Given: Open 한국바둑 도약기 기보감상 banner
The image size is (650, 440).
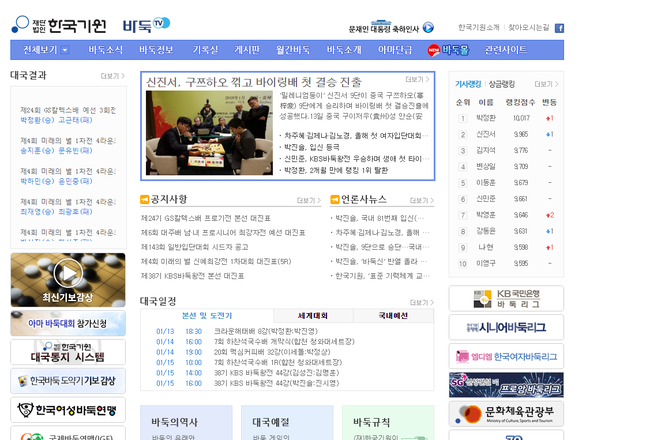Looking at the screenshot, I should click(68, 381).
